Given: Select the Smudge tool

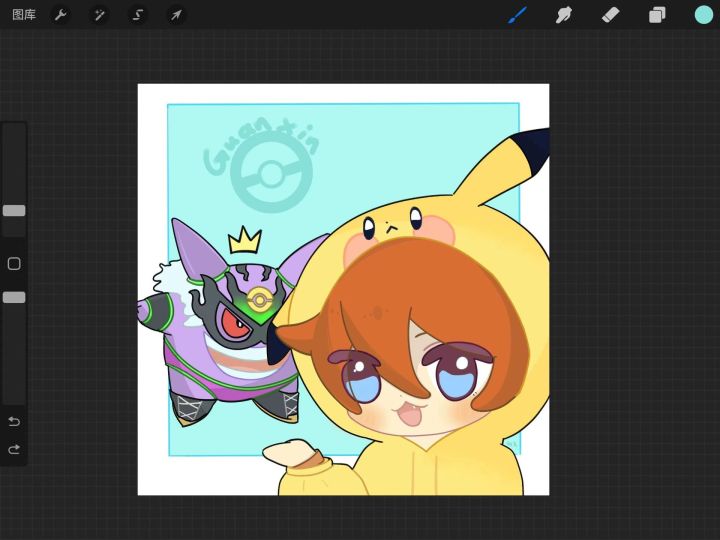Looking at the screenshot, I should tap(564, 15).
